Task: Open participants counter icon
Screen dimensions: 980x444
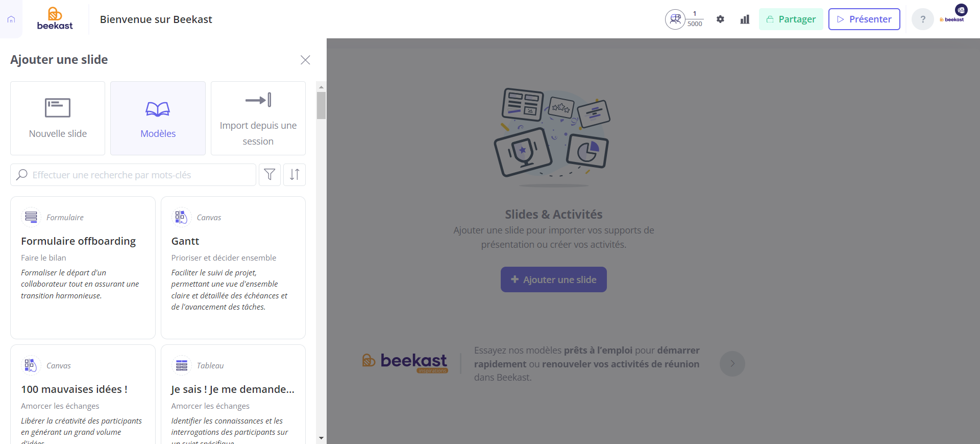Action: click(675, 19)
